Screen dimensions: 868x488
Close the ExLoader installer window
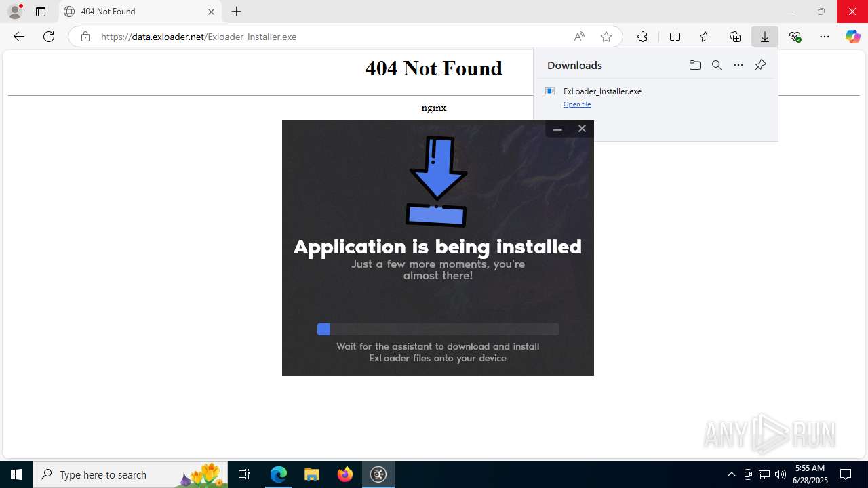(582, 129)
